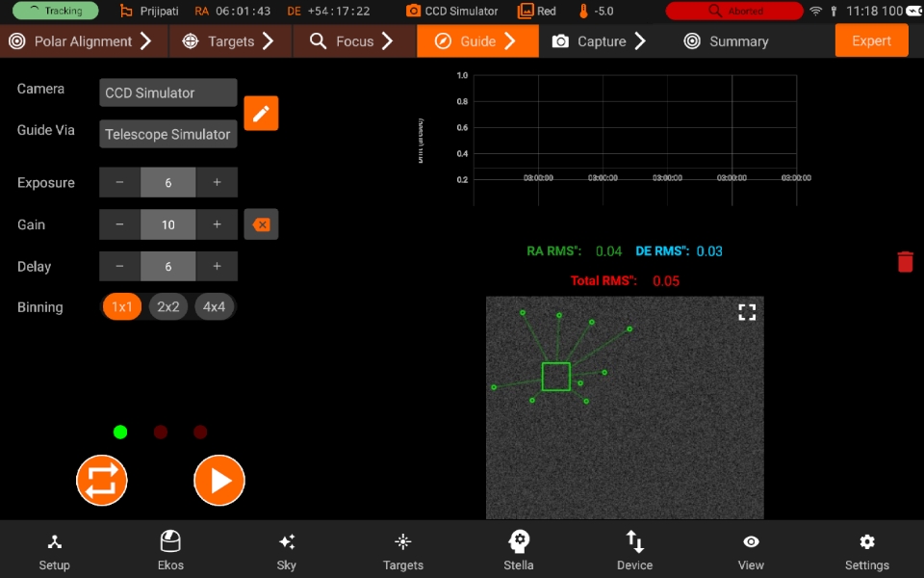The height and width of the screenshot is (578, 924).
Task: Click the Aborted status pill
Action: coord(734,11)
